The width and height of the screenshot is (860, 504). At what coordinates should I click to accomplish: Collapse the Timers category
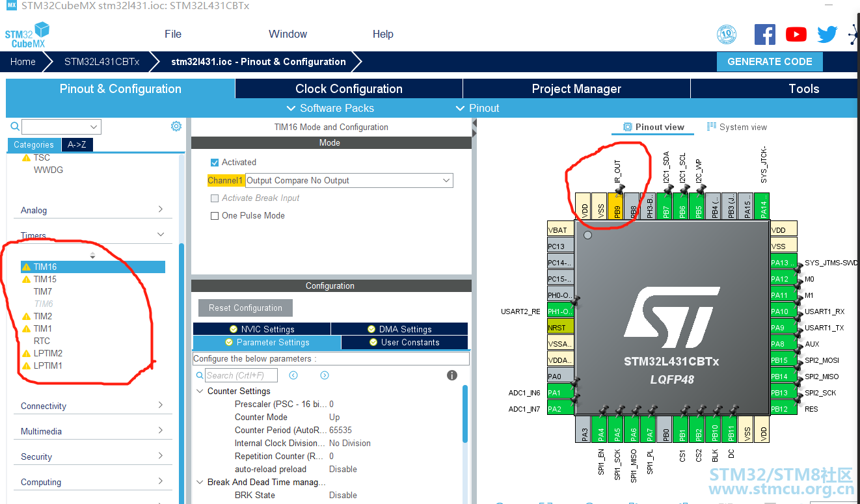click(x=92, y=235)
